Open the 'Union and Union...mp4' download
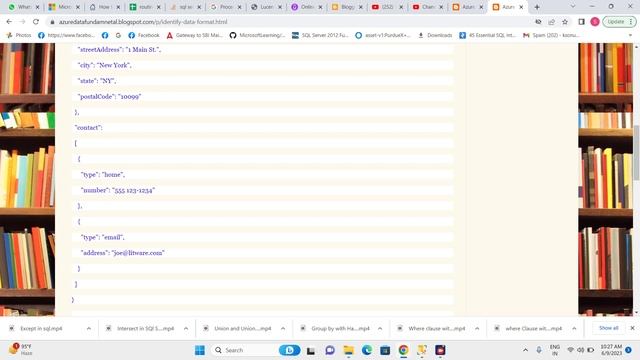 (242, 328)
